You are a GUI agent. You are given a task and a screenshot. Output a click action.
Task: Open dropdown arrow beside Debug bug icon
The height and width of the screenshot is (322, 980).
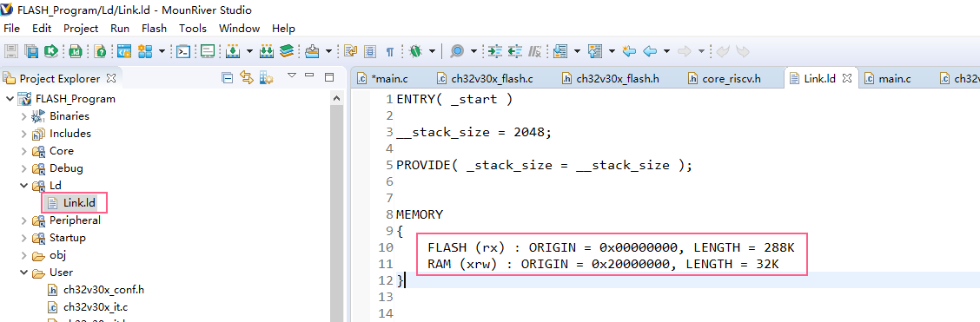[x=431, y=51]
